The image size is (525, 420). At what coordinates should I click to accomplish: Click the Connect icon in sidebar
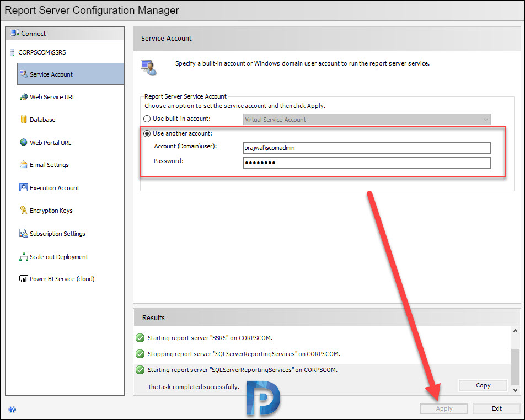[15, 34]
